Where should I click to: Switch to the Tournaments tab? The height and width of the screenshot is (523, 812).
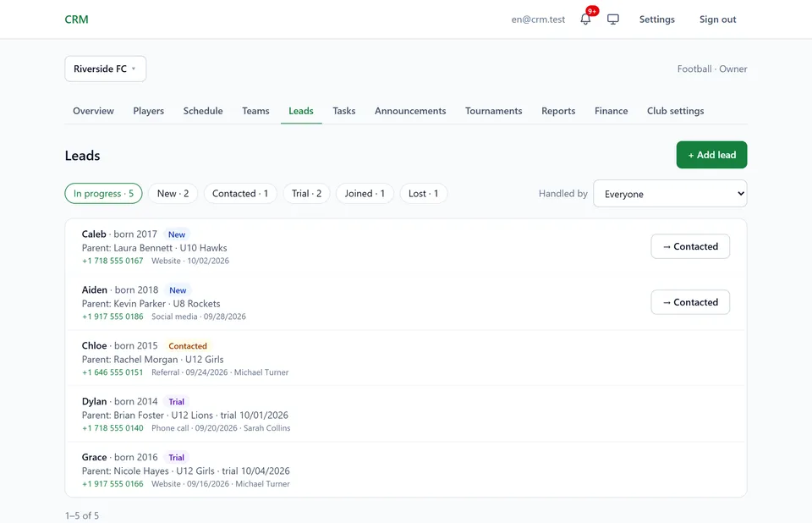pos(493,111)
